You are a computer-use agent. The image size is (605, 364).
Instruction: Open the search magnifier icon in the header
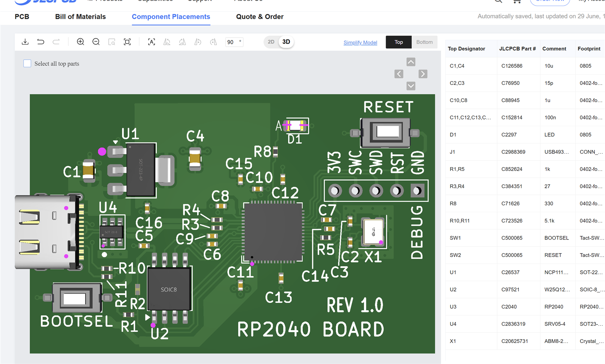(498, 1)
